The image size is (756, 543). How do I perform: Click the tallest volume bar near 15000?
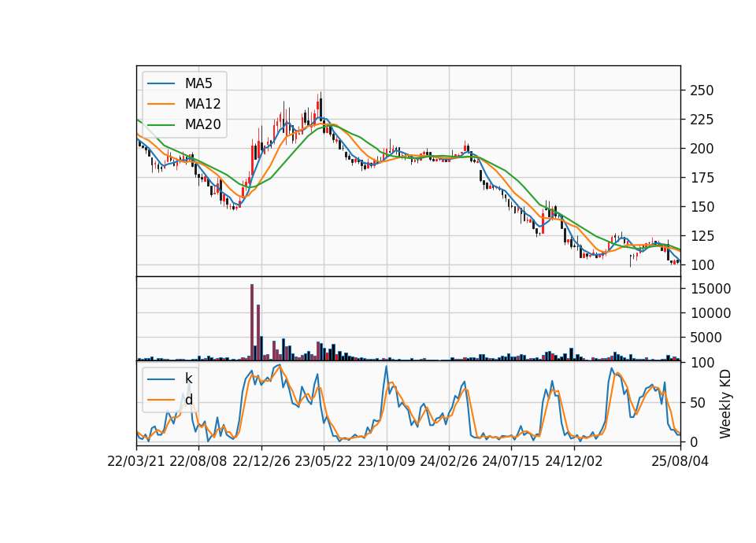[252, 323]
